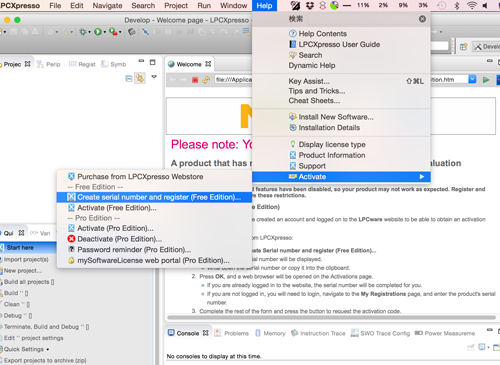Viewport: 500px width, 365px height.
Task: Click the Open Perspective icon beside Develop
Action: [x=463, y=47]
